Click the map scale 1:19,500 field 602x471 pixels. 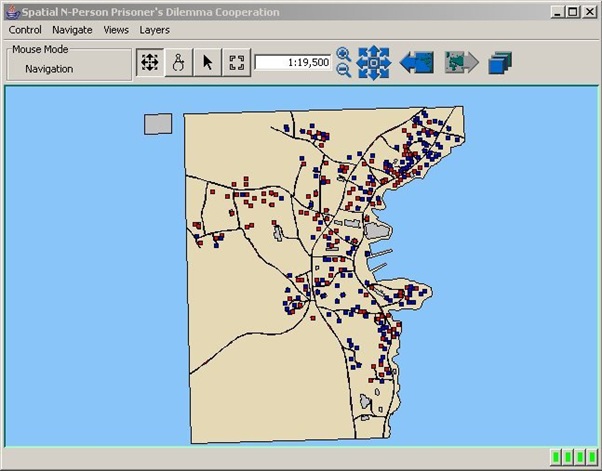[x=293, y=62]
